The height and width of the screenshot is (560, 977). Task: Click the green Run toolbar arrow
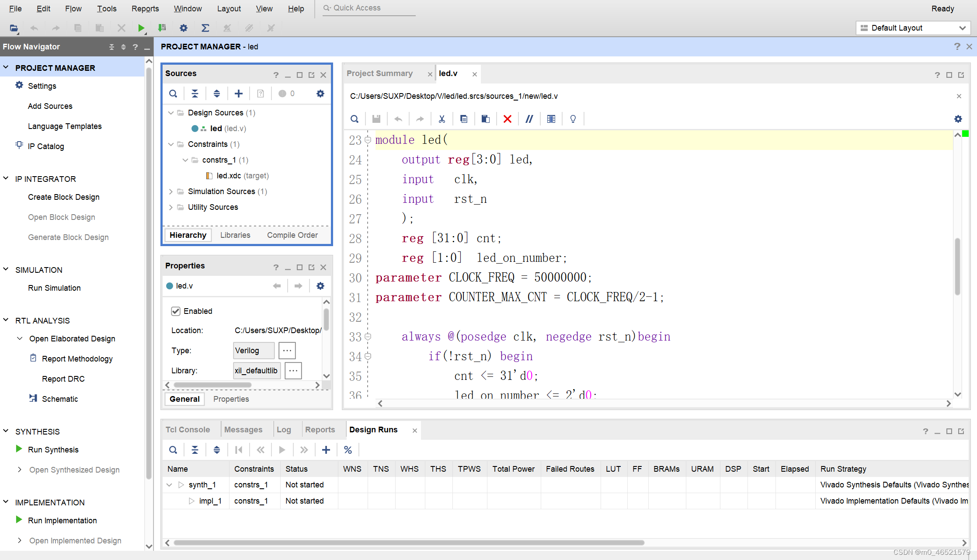(x=141, y=28)
